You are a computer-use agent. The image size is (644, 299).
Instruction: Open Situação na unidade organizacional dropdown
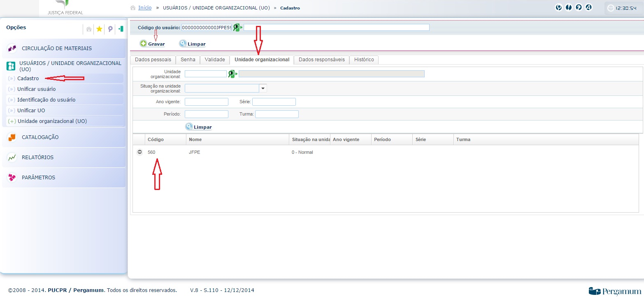(263, 88)
